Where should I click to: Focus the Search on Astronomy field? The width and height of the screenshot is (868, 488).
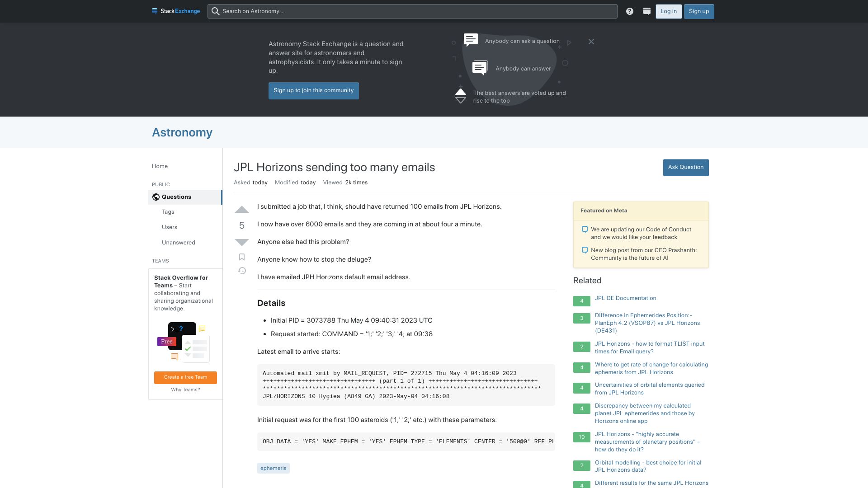(412, 11)
